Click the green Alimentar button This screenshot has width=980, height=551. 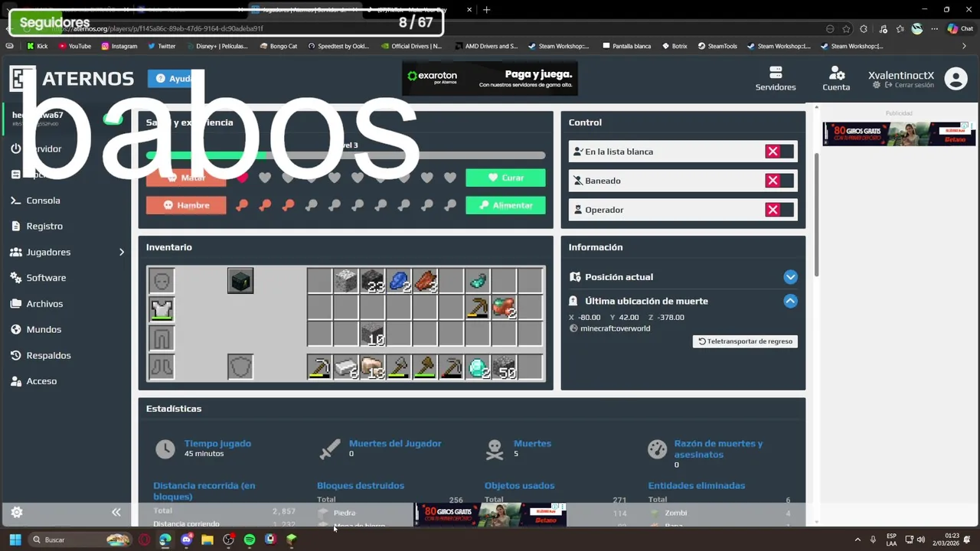coord(505,205)
